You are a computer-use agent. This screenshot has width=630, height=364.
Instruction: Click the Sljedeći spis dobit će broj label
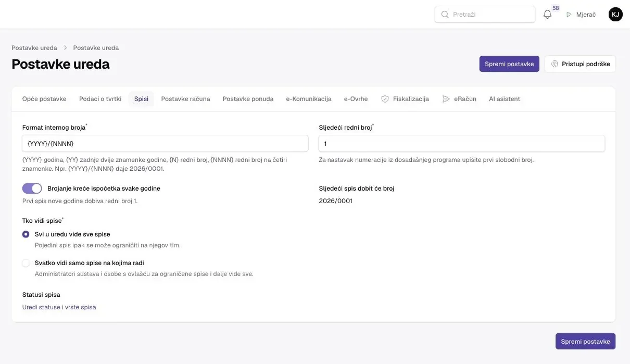click(357, 189)
